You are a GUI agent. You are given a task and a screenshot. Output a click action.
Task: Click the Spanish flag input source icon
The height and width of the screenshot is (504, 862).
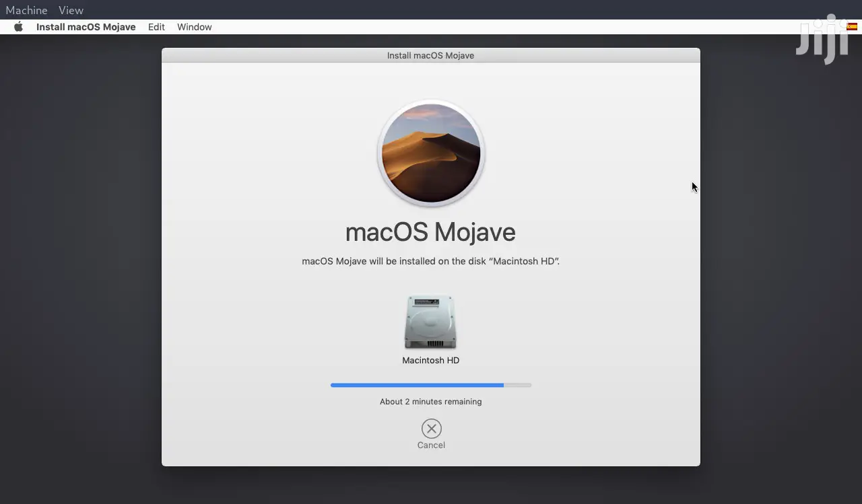point(852,27)
